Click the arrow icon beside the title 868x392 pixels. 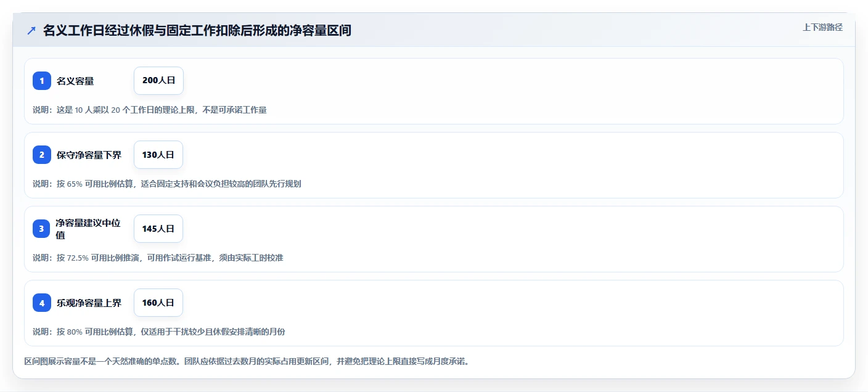(31, 31)
